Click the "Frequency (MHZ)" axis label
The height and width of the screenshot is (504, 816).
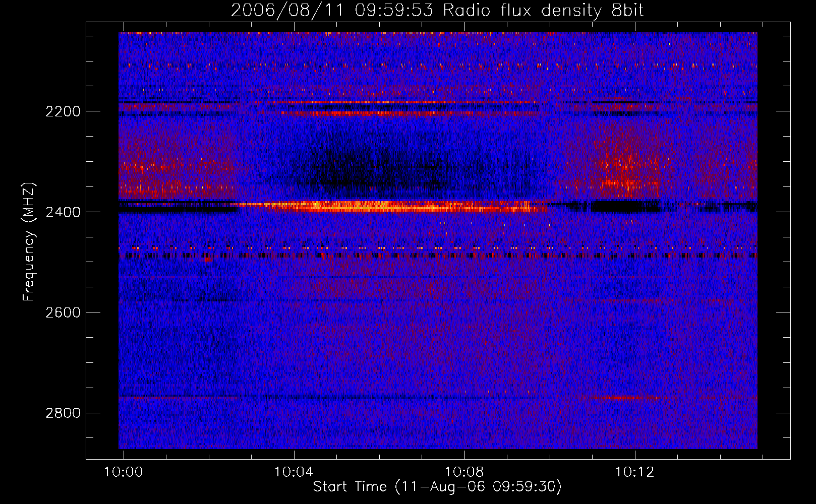29,242
